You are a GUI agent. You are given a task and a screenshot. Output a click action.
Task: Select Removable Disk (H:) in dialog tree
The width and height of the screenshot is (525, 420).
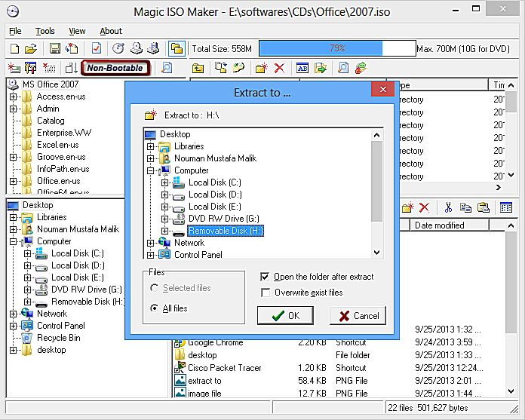click(226, 231)
